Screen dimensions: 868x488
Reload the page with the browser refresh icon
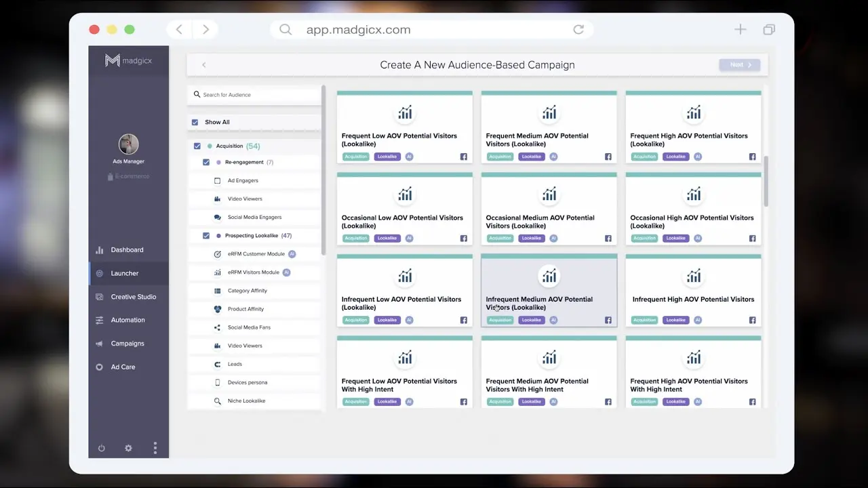(578, 30)
